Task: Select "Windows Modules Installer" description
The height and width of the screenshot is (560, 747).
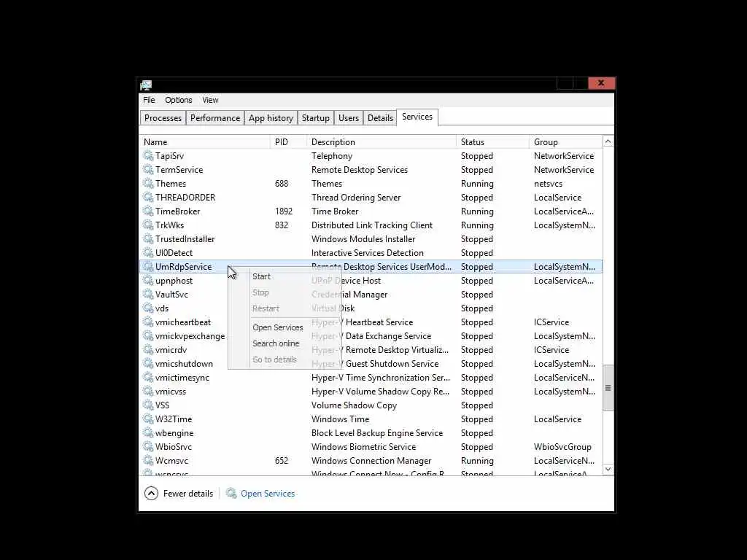Action: click(363, 238)
